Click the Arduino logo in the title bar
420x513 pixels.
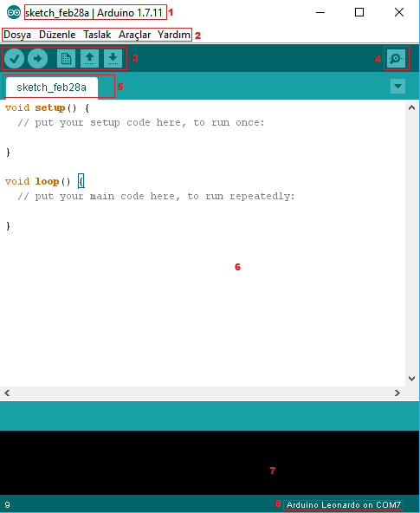[x=14, y=12]
